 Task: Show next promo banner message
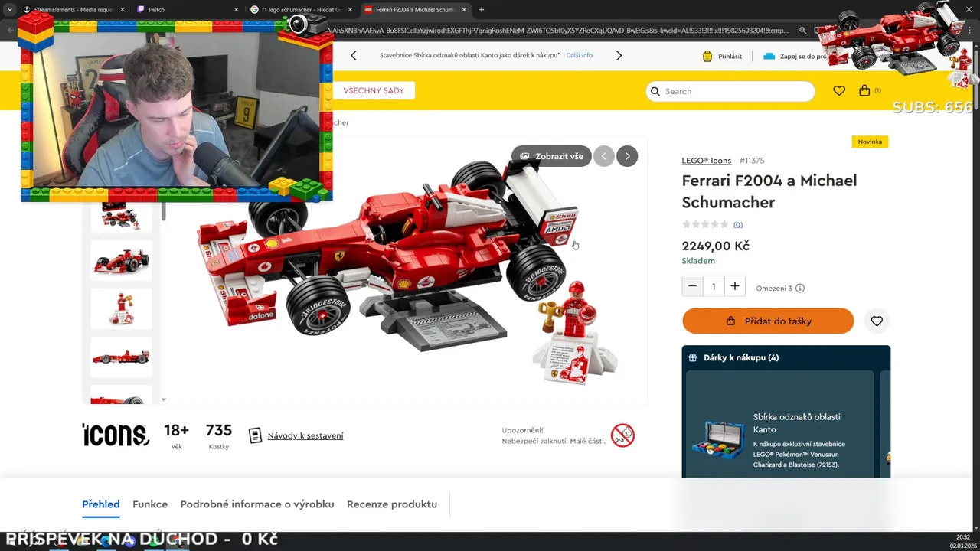pos(619,55)
